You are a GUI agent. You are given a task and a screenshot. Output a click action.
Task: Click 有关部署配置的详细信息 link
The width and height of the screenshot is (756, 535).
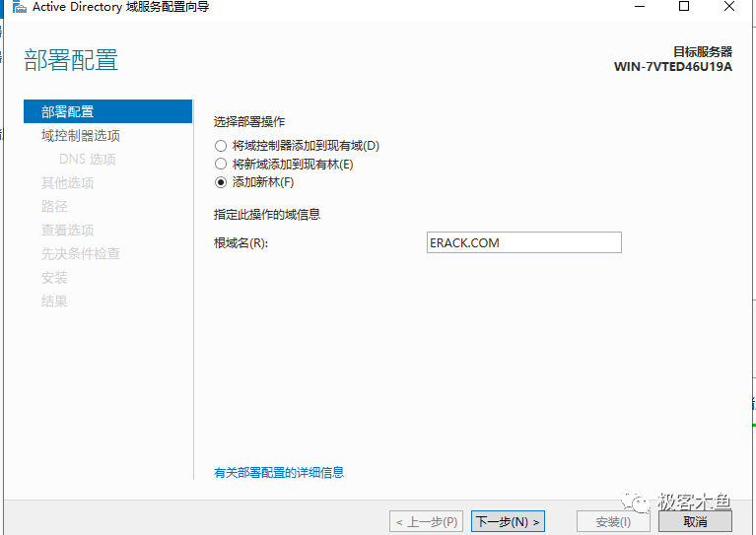[279, 472]
